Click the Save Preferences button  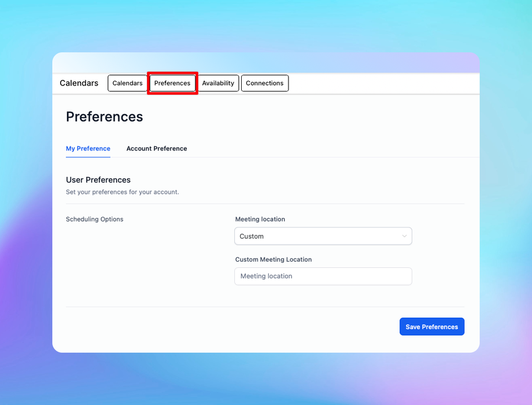point(431,327)
